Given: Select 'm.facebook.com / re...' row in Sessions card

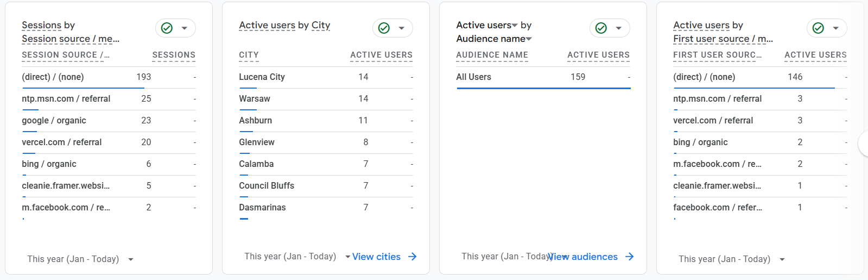Looking at the screenshot, I should (x=109, y=208).
